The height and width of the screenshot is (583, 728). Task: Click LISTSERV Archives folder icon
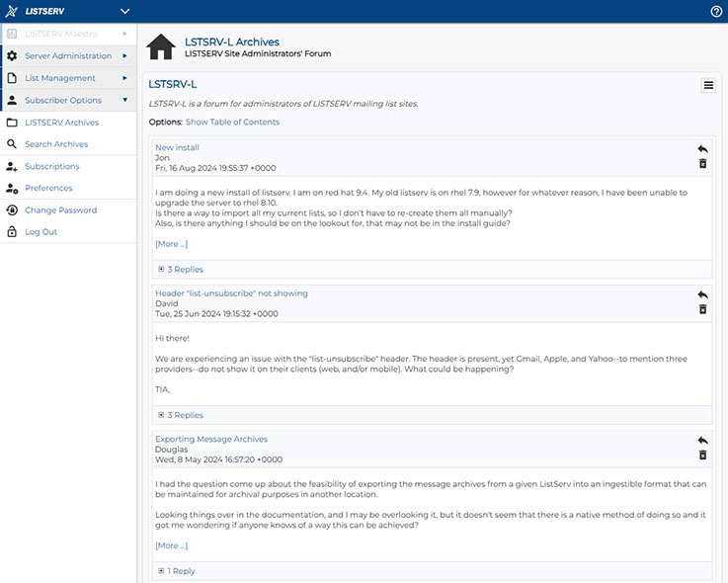[x=12, y=123]
